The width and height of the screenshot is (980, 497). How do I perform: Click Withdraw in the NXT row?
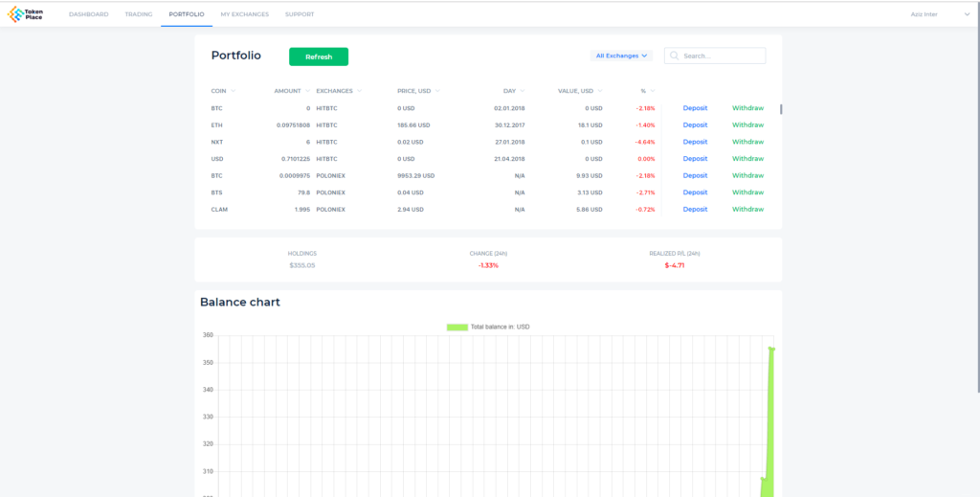coord(748,142)
